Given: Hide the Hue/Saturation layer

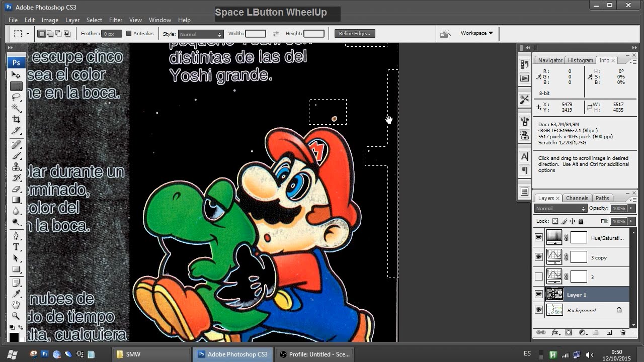Looking at the screenshot, I should (x=539, y=237).
